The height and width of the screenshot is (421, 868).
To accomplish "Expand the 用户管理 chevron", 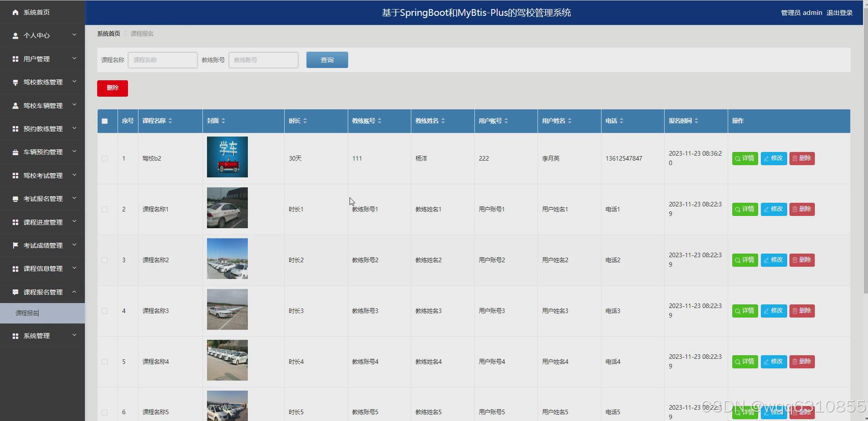I will (74, 59).
